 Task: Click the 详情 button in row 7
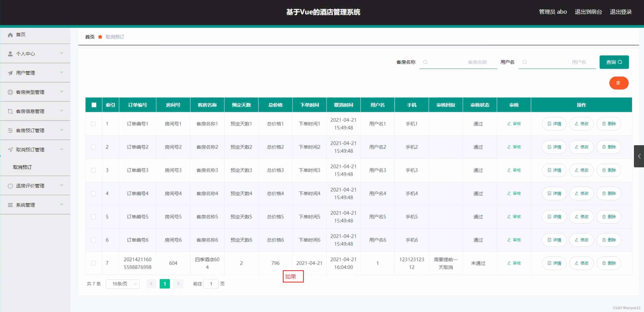pyautogui.click(x=554, y=263)
